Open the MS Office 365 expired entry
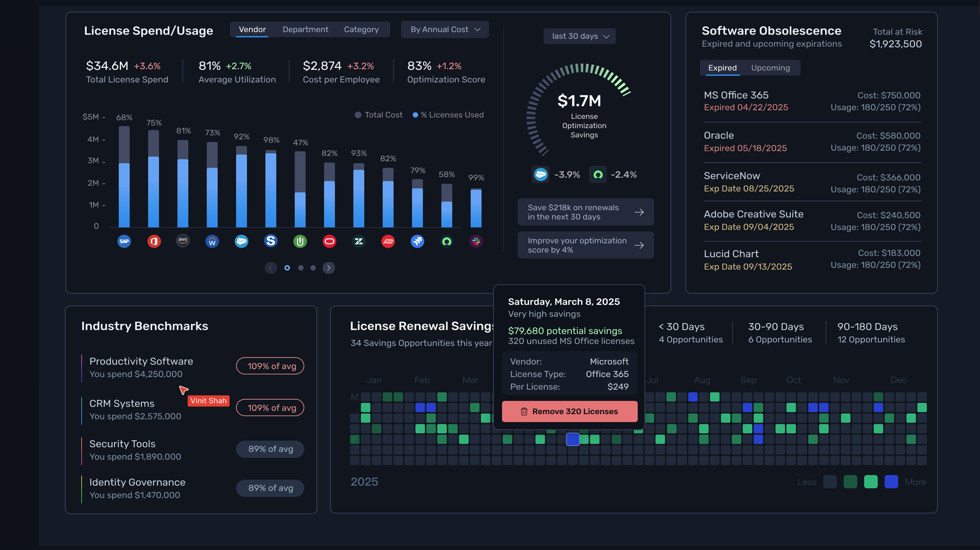This screenshot has height=550, width=980. tap(812, 101)
